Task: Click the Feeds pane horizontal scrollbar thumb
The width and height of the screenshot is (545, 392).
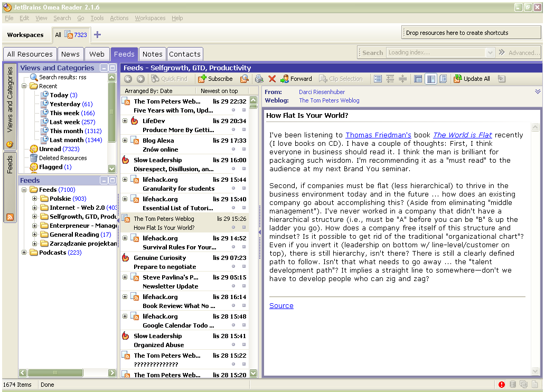Action: pos(55,373)
